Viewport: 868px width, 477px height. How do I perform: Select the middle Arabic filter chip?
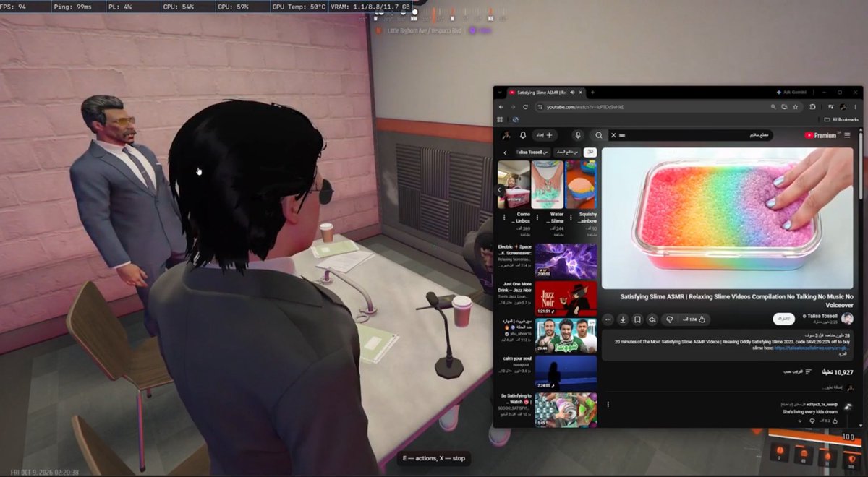[x=566, y=152]
